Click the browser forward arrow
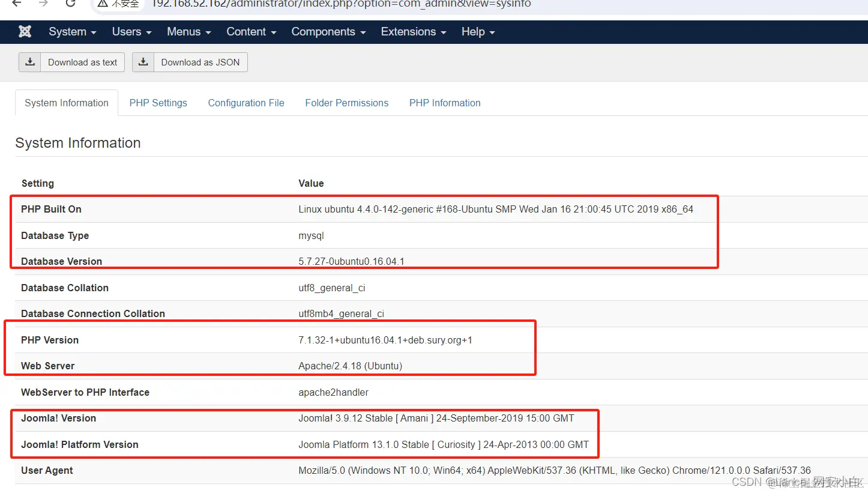This screenshot has height=493, width=868. pyautogui.click(x=43, y=3)
